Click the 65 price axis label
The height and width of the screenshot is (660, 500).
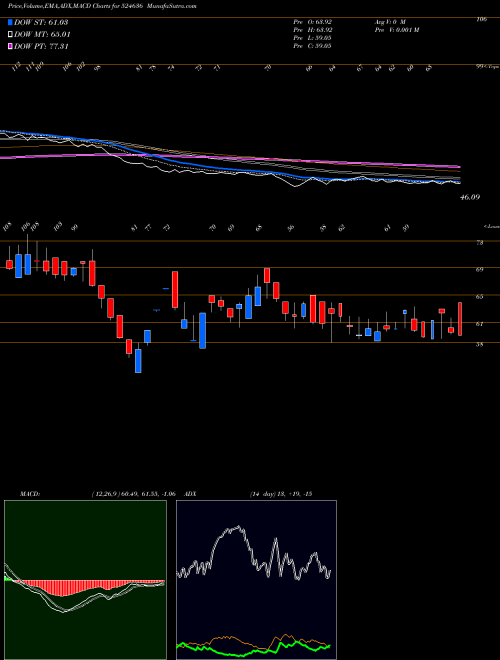(x=480, y=297)
